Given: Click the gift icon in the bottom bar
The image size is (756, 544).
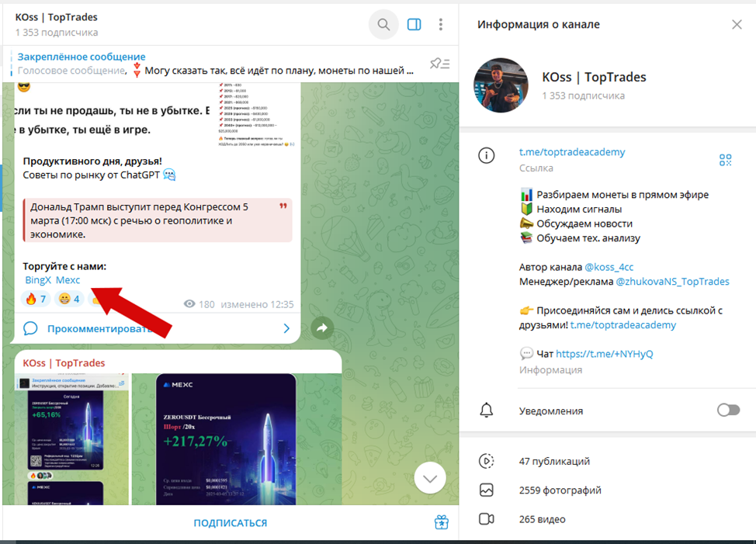Looking at the screenshot, I should [x=441, y=521].
